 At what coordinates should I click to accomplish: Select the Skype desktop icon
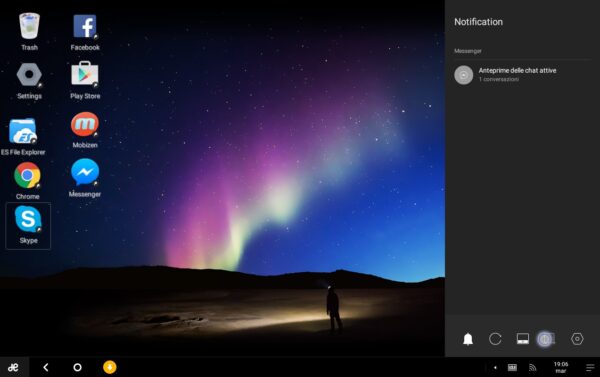tap(28, 225)
